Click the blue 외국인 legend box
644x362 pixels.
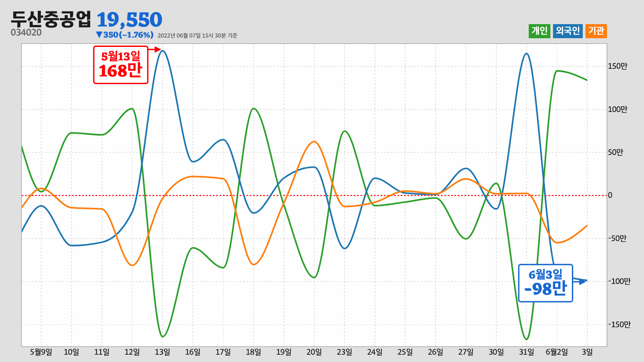click(568, 31)
